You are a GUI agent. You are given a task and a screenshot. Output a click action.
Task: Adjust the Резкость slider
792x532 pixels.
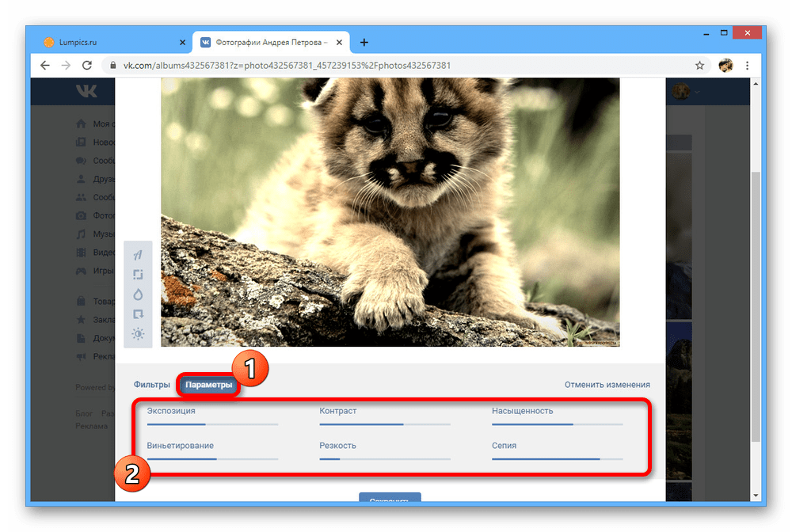[384, 459]
